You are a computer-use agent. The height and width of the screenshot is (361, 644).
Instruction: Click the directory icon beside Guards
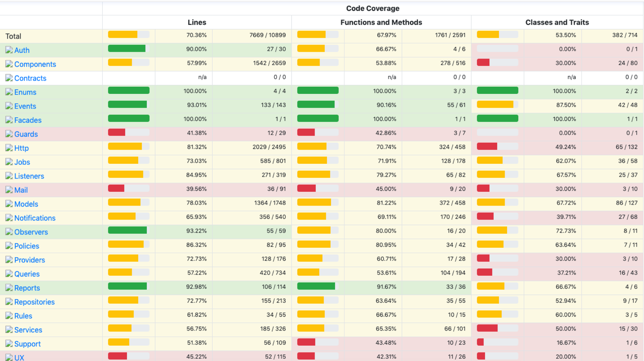(x=9, y=134)
